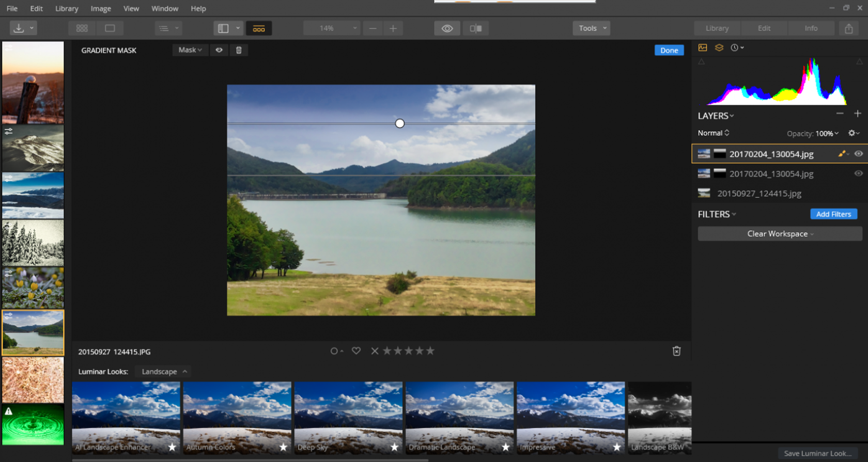This screenshot has height=462, width=868.
Task: Mark photo as favorite with heart icon
Action: tap(356, 351)
